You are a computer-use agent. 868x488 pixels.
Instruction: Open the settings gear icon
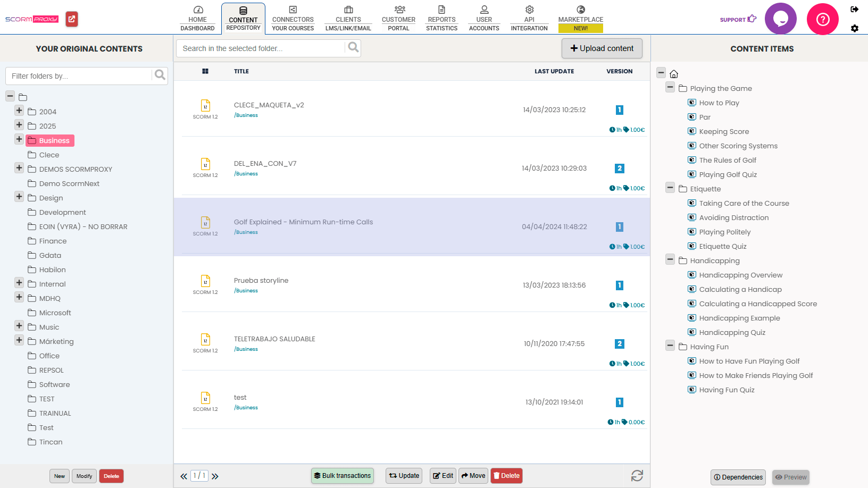(x=854, y=28)
